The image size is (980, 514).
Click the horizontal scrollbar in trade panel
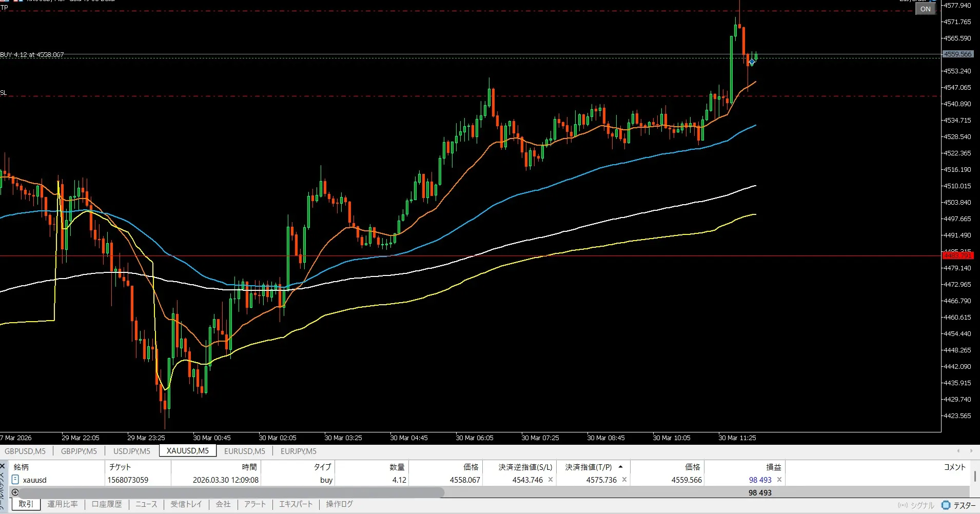(x=226, y=492)
